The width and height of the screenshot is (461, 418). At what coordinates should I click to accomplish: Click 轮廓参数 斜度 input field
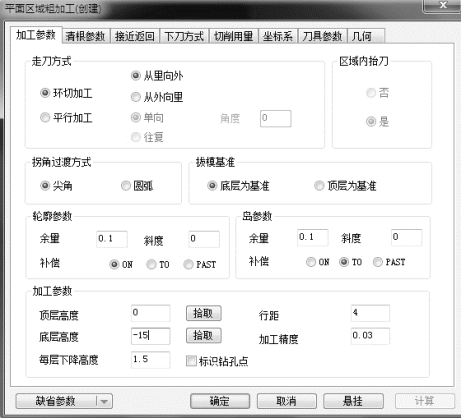[x=204, y=239]
